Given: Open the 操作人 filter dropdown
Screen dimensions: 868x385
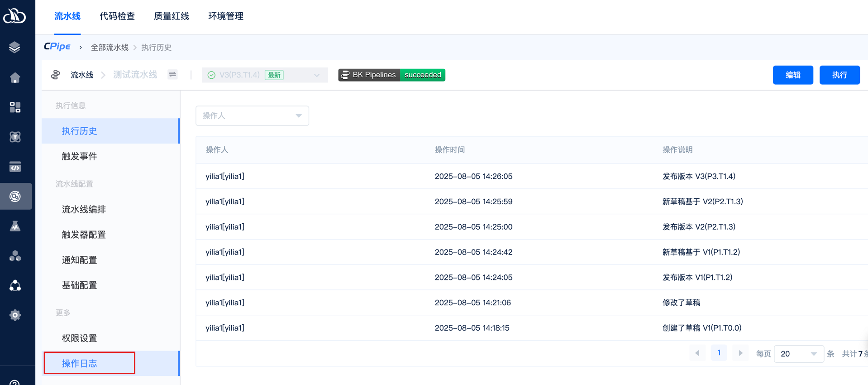Looking at the screenshot, I should (x=252, y=116).
